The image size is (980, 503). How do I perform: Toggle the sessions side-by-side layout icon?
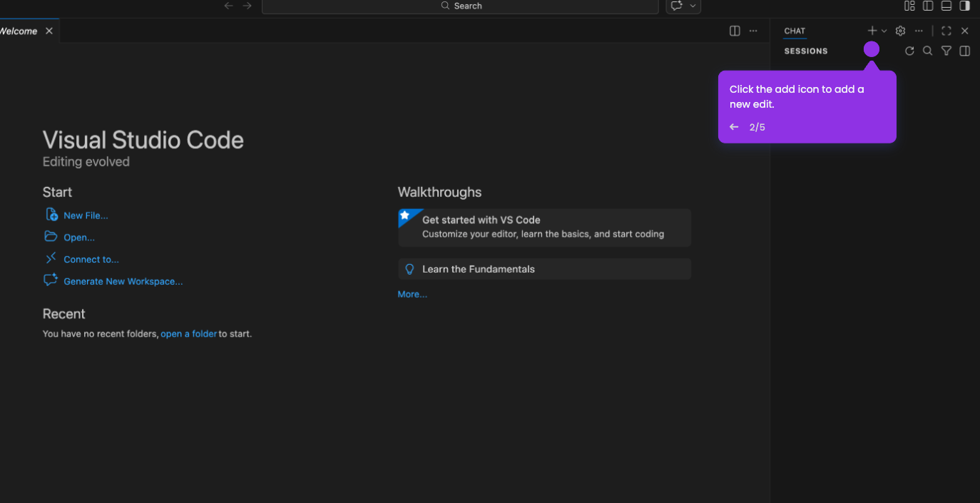pyautogui.click(x=965, y=51)
